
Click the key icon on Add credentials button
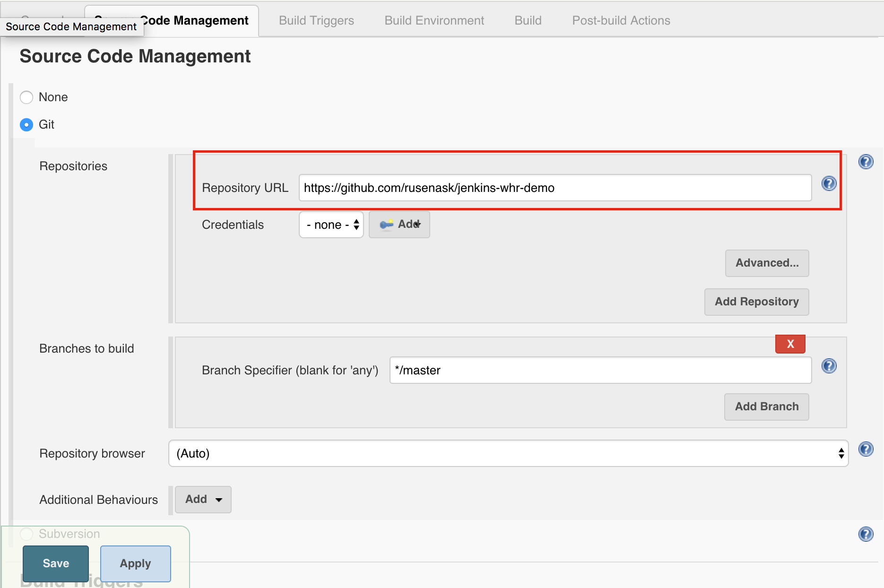387,224
